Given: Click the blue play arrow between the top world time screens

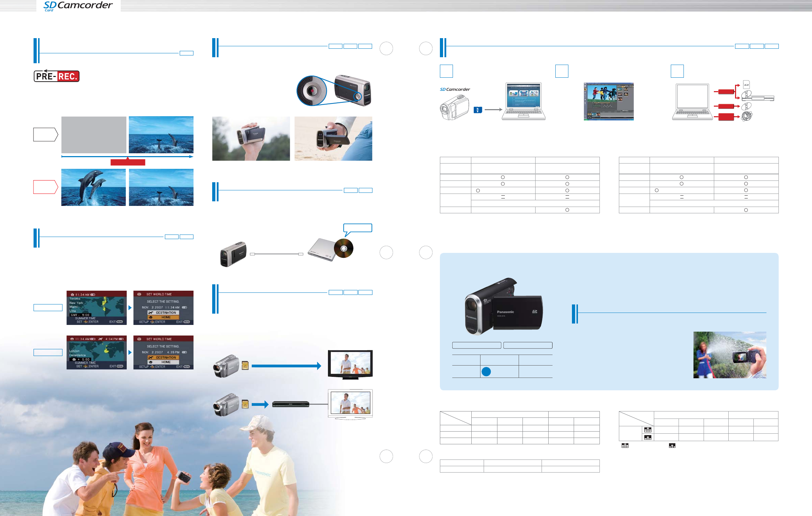Looking at the screenshot, I should click(130, 308).
